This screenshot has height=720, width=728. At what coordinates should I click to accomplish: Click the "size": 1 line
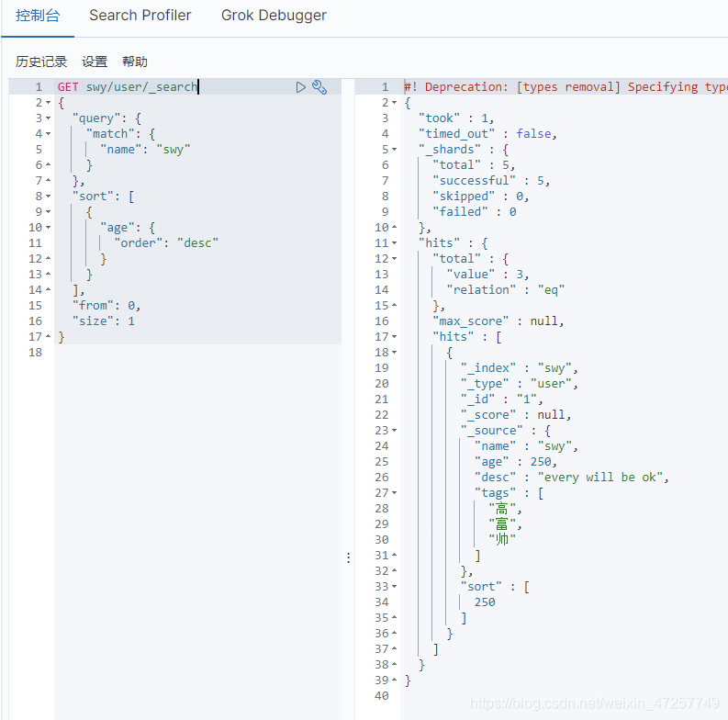tap(104, 321)
